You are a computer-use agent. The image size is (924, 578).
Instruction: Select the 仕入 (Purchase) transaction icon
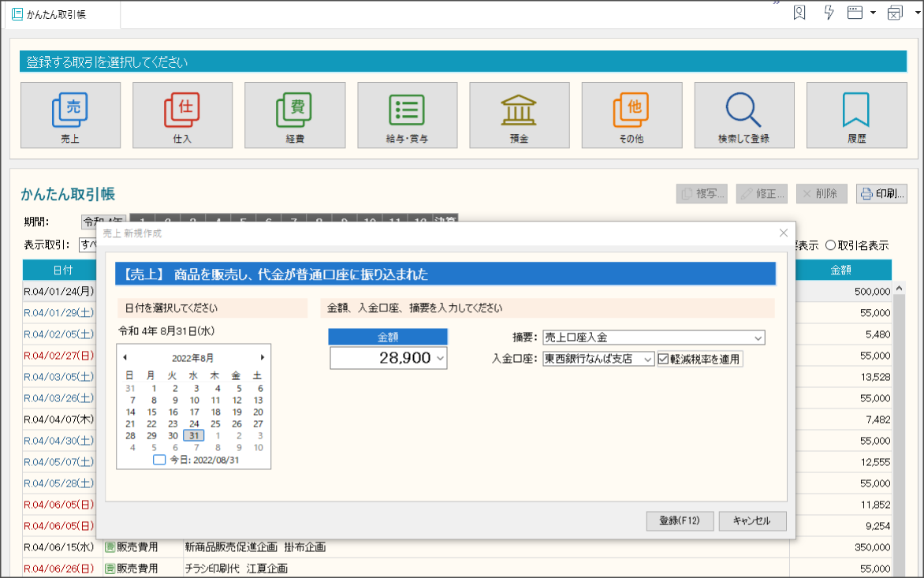coord(182,115)
